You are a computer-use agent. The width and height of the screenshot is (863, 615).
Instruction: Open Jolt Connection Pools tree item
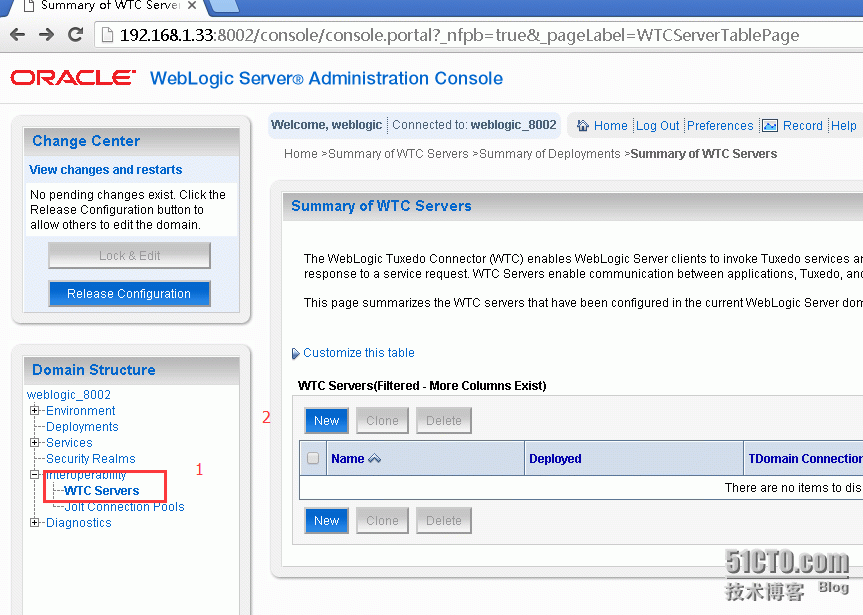click(124, 507)
